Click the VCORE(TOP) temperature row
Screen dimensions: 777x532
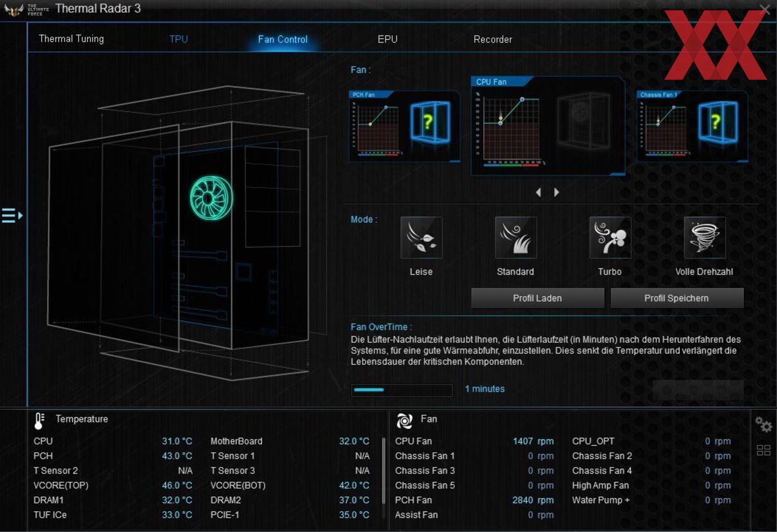pyautogui.click(x=113, y=486)
